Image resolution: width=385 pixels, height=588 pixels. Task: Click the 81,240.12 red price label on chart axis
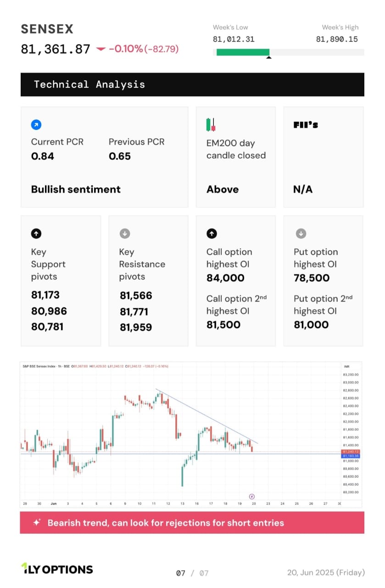pos(351,452)
